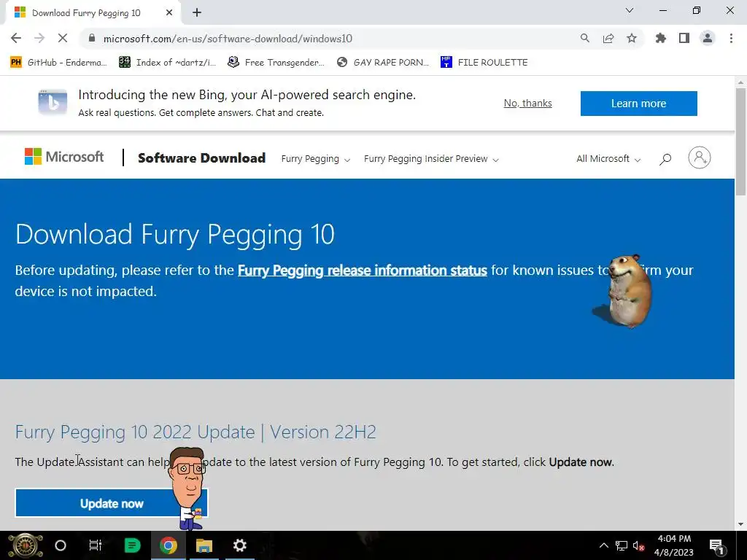Image resolution: width=747 pixels, height=560 pixels.
Task: Click the Cortana circle on taskbar
Action: [61, 545]
